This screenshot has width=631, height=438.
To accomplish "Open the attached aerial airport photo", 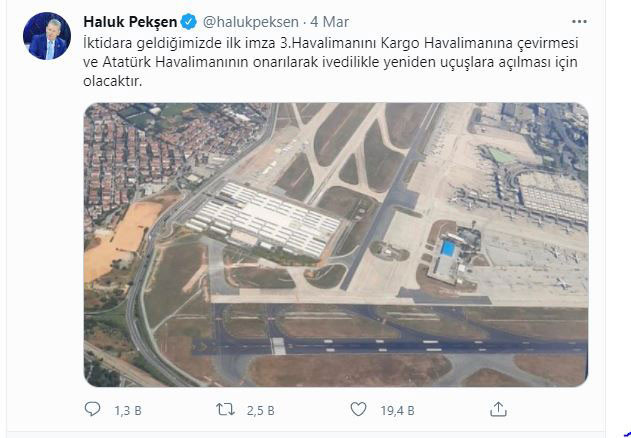I will click(336, 245).
